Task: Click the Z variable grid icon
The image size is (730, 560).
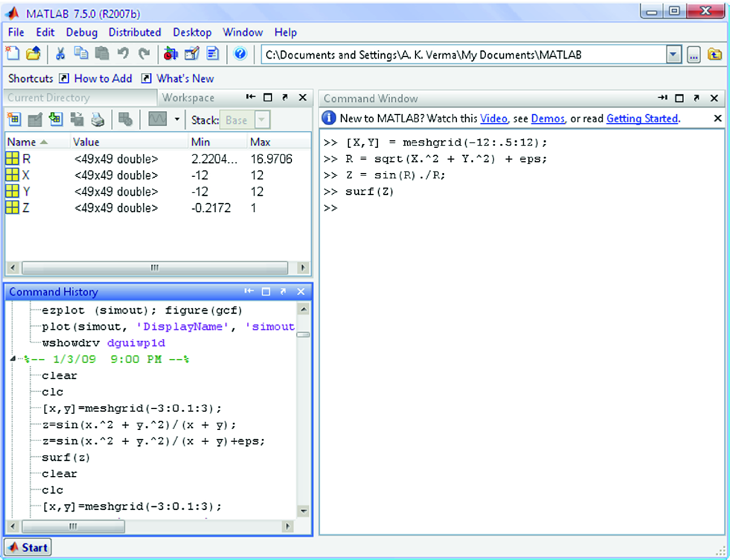Action: tap(12, 207)
